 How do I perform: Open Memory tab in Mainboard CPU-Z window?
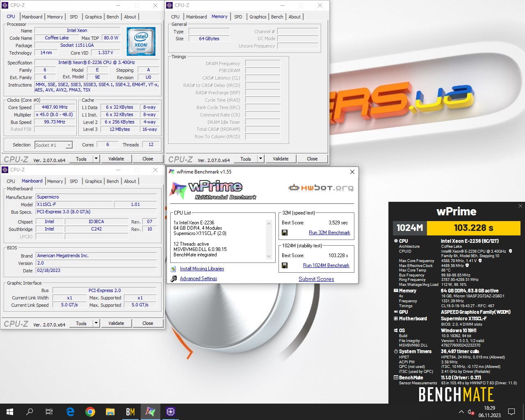pyautogui.click(x=55, y=181)
